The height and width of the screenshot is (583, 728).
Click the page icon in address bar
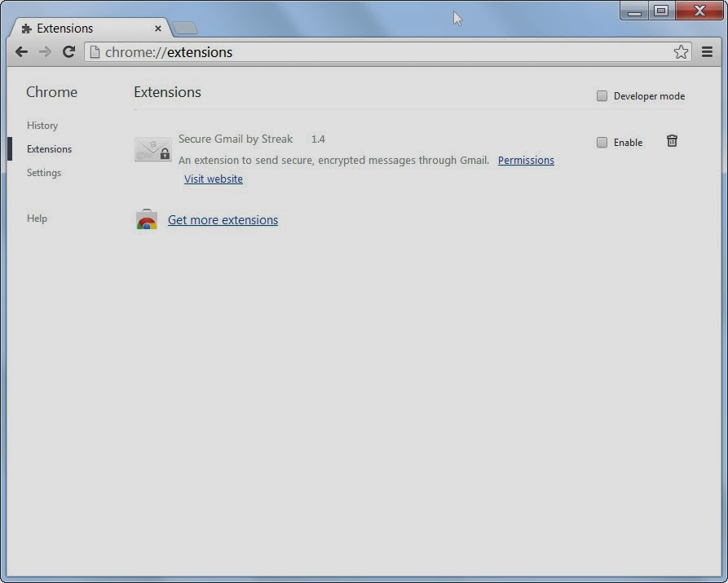click(95, 52)
